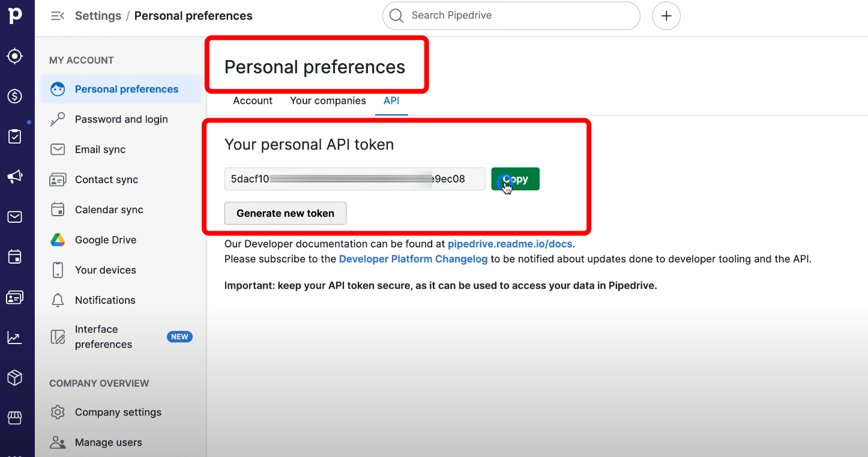Viewport: 868px width, 457px height.
Task: Open the Products cube icon
Action: coord(14,377)
